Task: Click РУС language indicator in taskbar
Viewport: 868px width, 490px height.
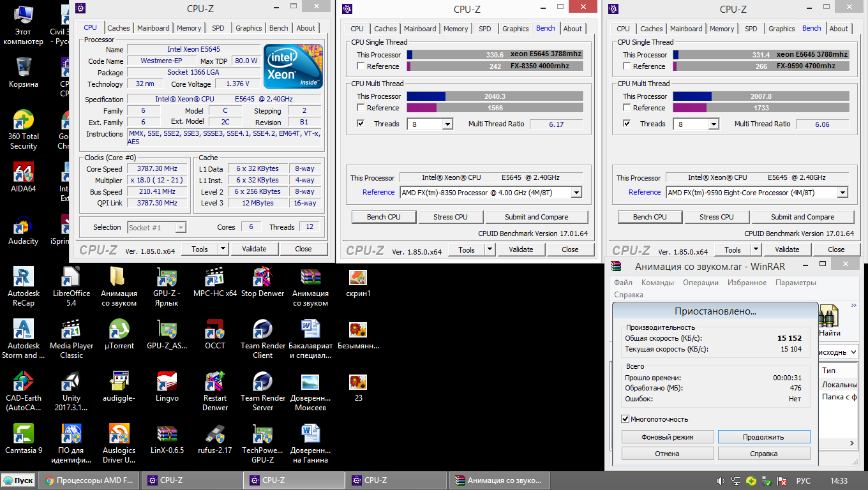Action: (x=804, y=480)
